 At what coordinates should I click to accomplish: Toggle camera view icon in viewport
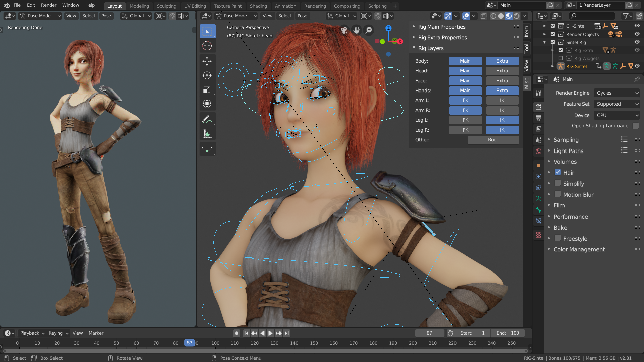(344, 31)
